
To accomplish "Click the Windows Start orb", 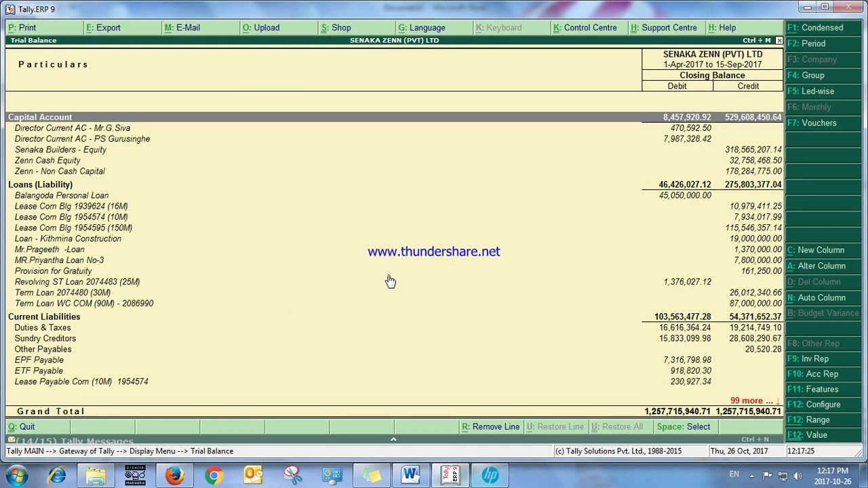I will click(x=16, y=476).
